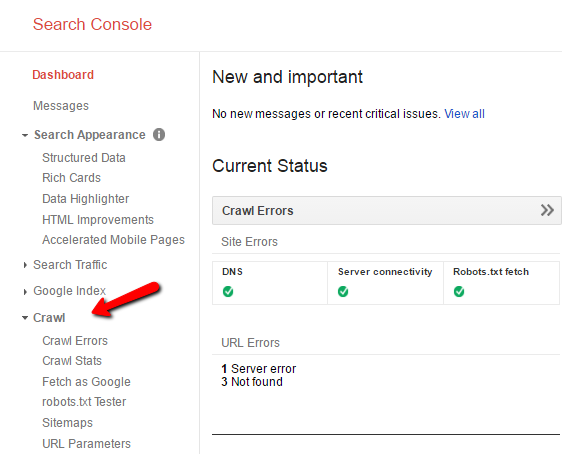Viewport: 562px width, 454px height.
Task: Click the New and important heading
Action: [x=287, y=77]
